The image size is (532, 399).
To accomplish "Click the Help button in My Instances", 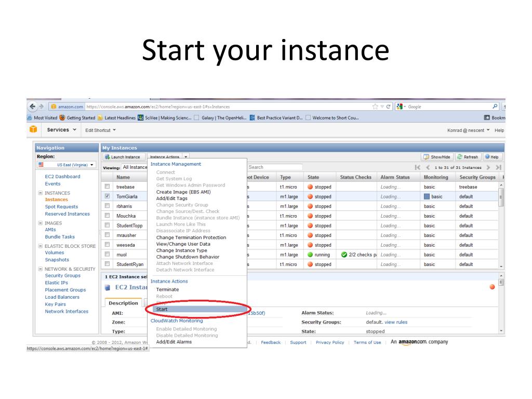I will tap(491, 157).
